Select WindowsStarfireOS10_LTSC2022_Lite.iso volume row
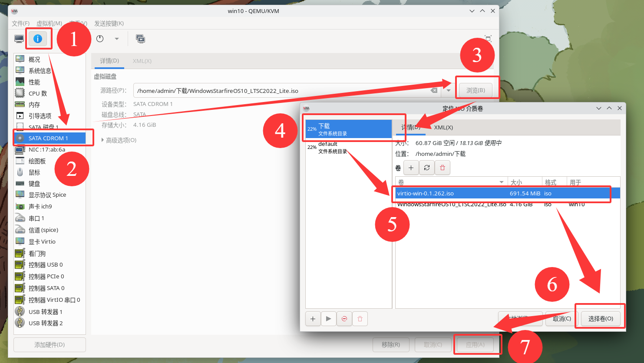 tap(508, 204)
